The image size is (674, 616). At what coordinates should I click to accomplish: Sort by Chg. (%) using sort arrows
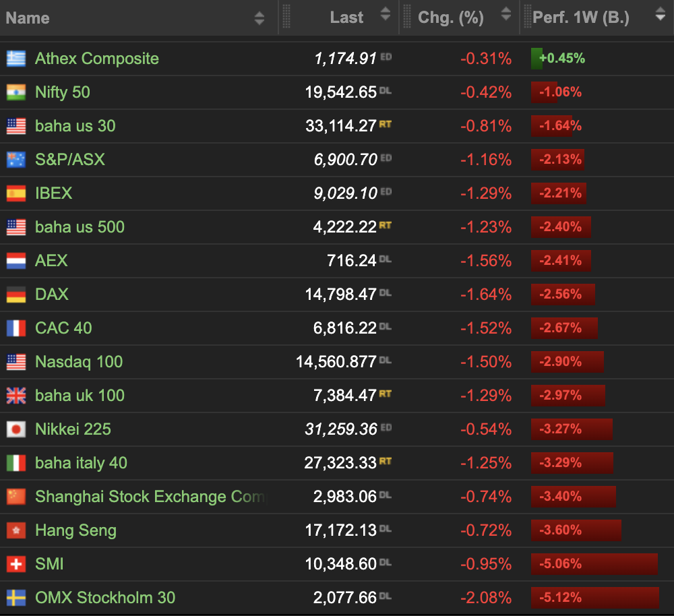point(506,14)
